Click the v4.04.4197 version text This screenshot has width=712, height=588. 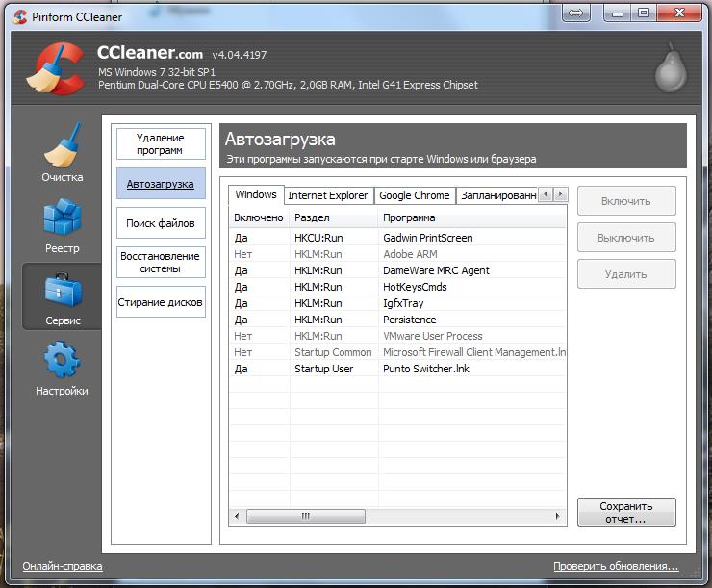point(240,55)
